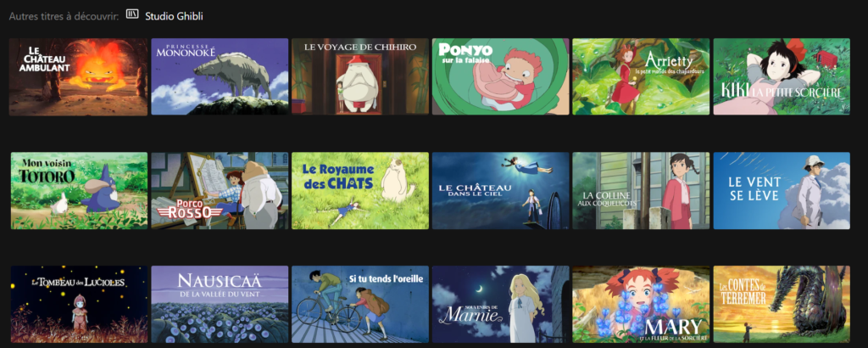Open Mary et la fleur de la sorcière
868x348 pixels.
point(641,304)
